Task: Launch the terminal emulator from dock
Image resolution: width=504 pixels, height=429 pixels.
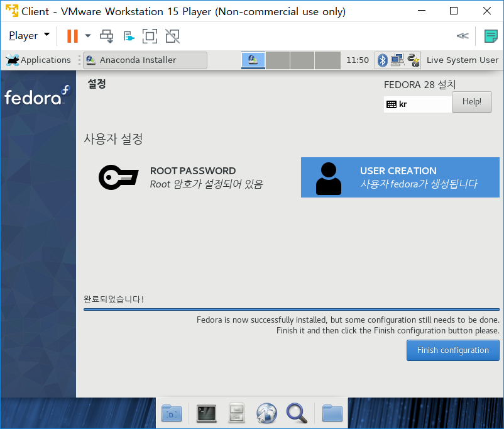Action: pos(206,413)
